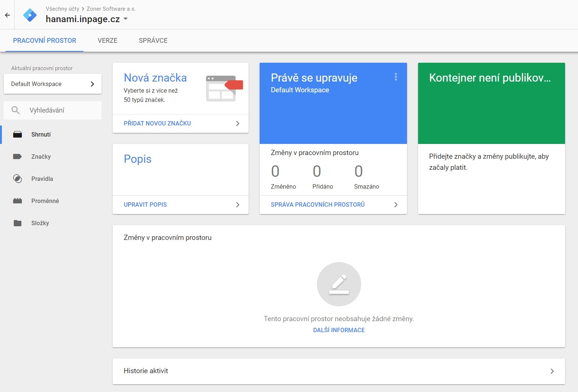Open Proměnné via its brick icon
Image resolution: width=578 pixels, height=392 pixels.
17,201
